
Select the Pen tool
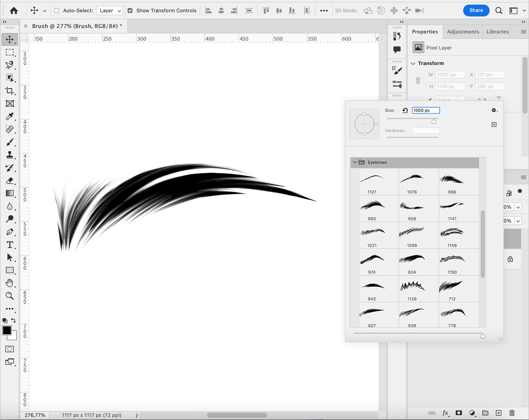[10, 232]
